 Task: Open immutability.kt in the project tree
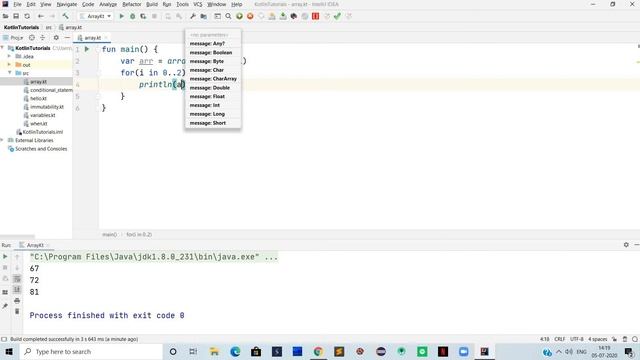click(x=47, y=107)
